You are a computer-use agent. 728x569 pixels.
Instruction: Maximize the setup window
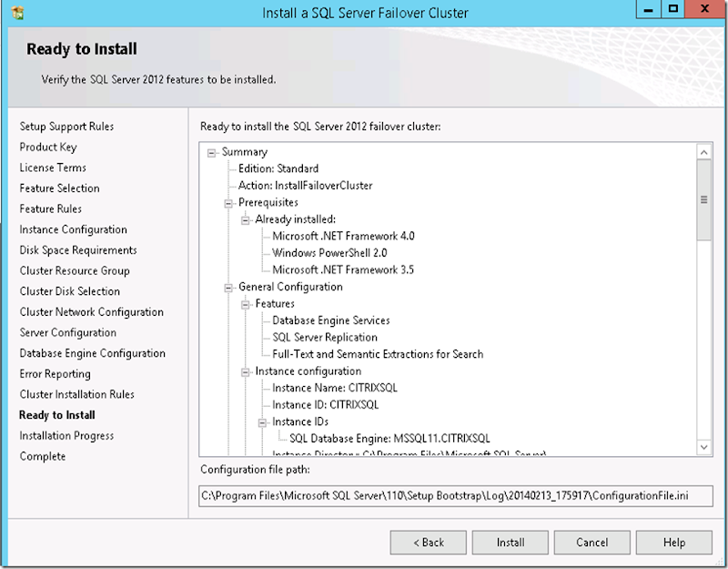(673, 9)
